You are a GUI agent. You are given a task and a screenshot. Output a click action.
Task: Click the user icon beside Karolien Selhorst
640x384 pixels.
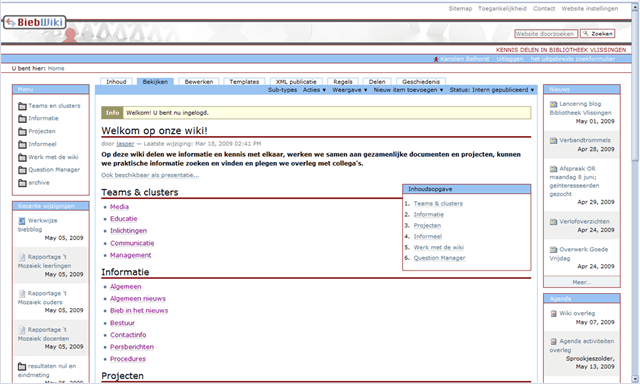436,59
